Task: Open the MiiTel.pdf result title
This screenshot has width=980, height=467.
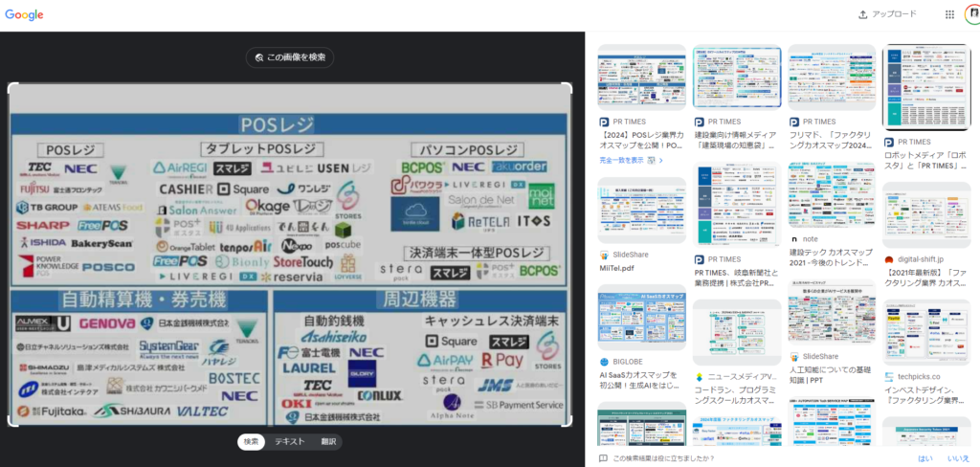Action: (x=618, y=268)
